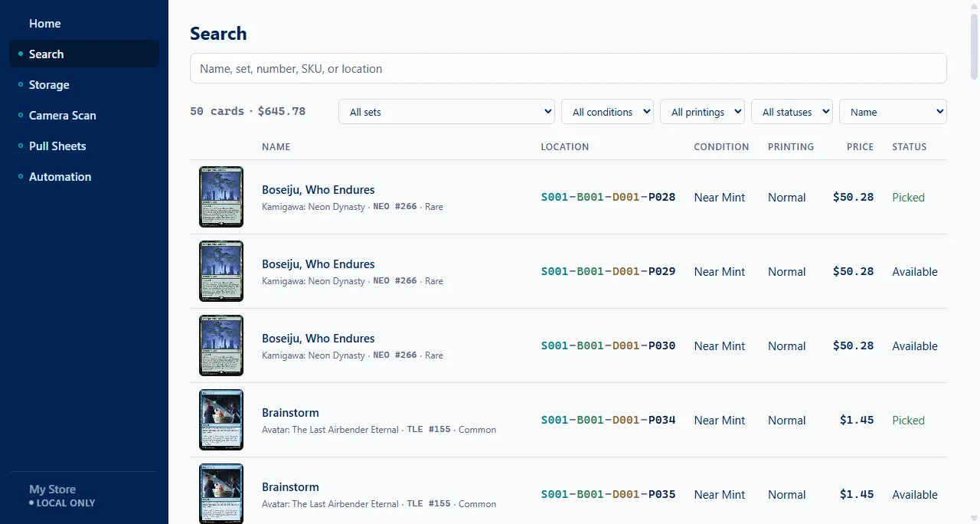Screen dimensions: 980x524
Task: Click the NAME column header
Action: point(276,147)
